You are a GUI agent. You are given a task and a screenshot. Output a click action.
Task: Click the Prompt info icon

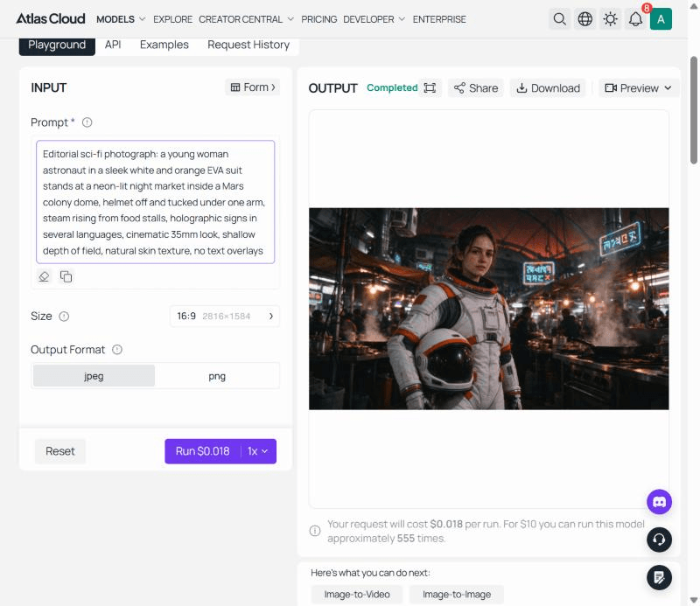87,122
